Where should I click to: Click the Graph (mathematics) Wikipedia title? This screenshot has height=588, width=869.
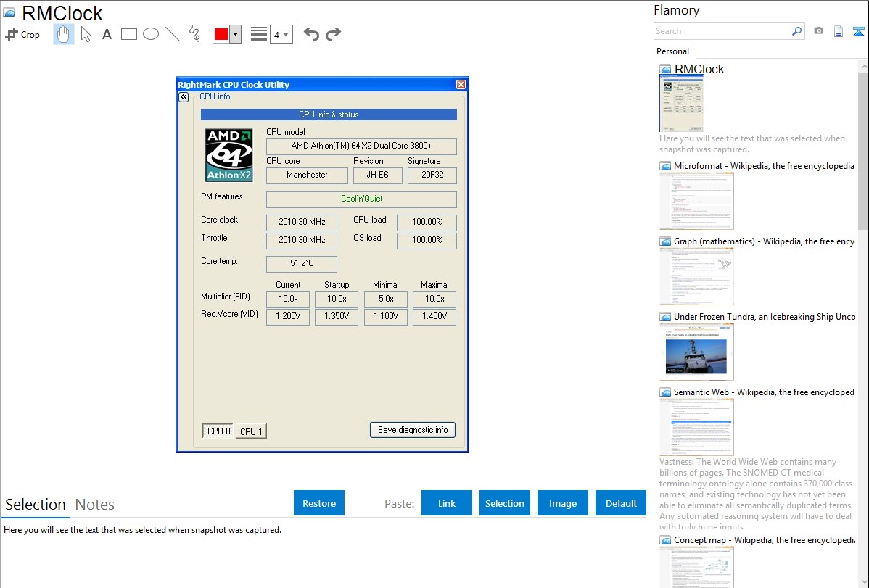[x=765, y=241]
